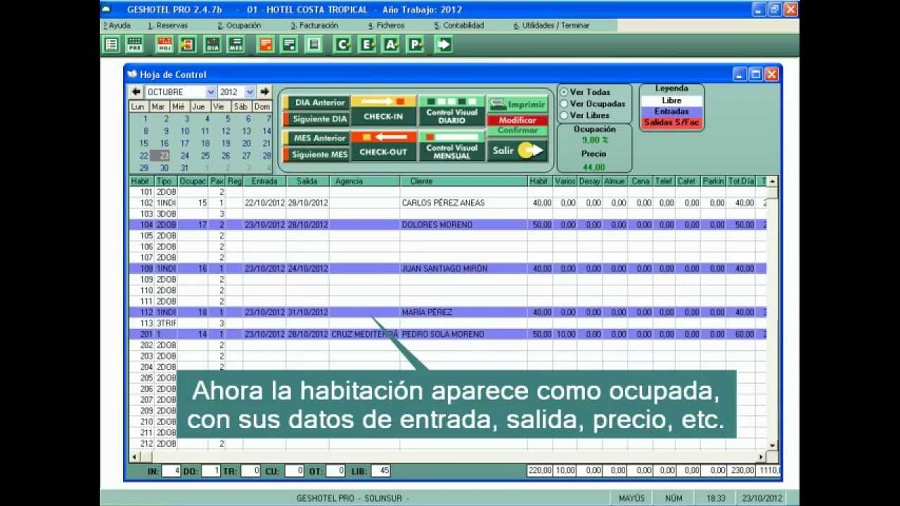The width and height of the screenshot is (900, 506).
Task: Click the CHECK-OUT button
Action: click(383, 146)
